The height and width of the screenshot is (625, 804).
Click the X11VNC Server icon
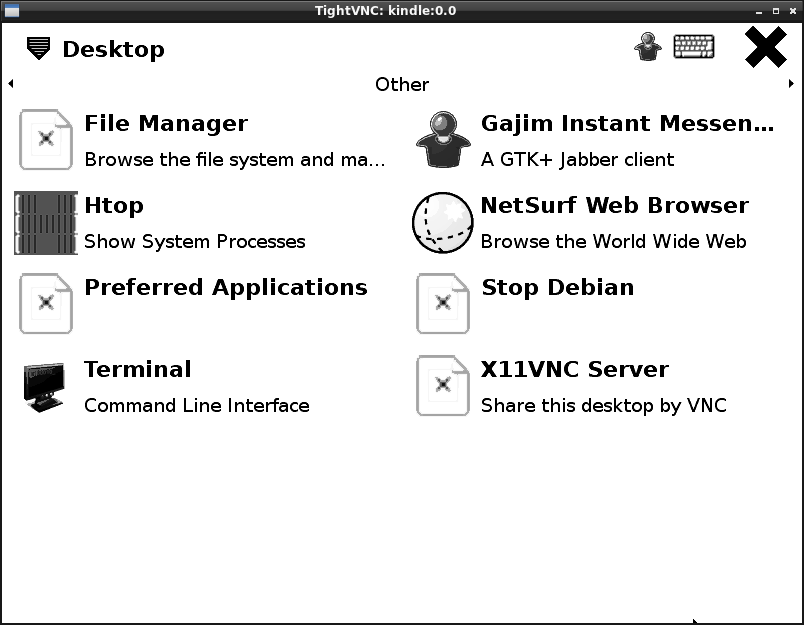coord(443,386)
